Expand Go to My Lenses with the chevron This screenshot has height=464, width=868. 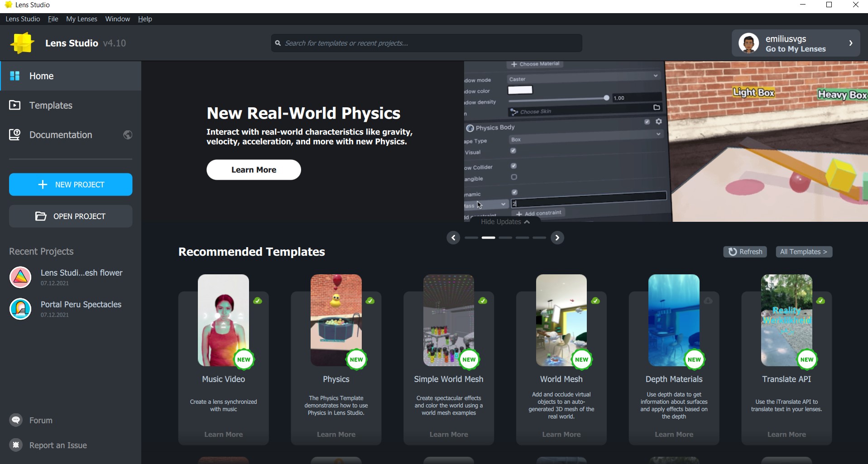click(851, 43)
